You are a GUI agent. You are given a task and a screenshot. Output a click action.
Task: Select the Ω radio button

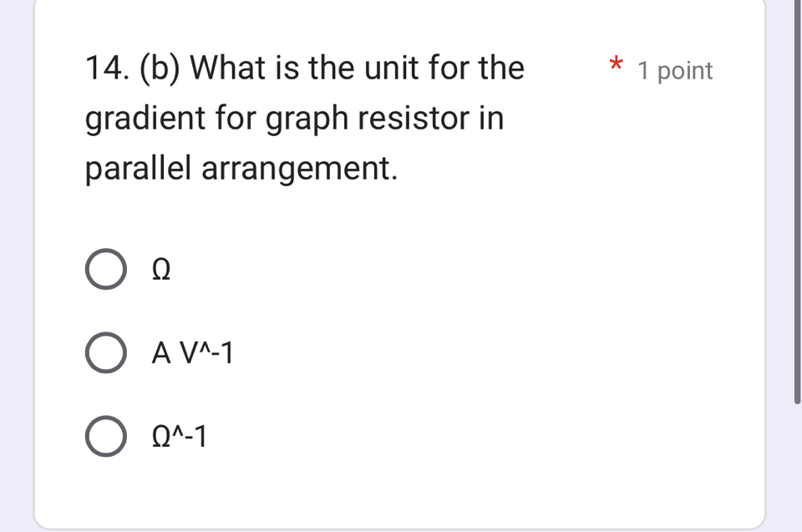(x=106, y=269)
